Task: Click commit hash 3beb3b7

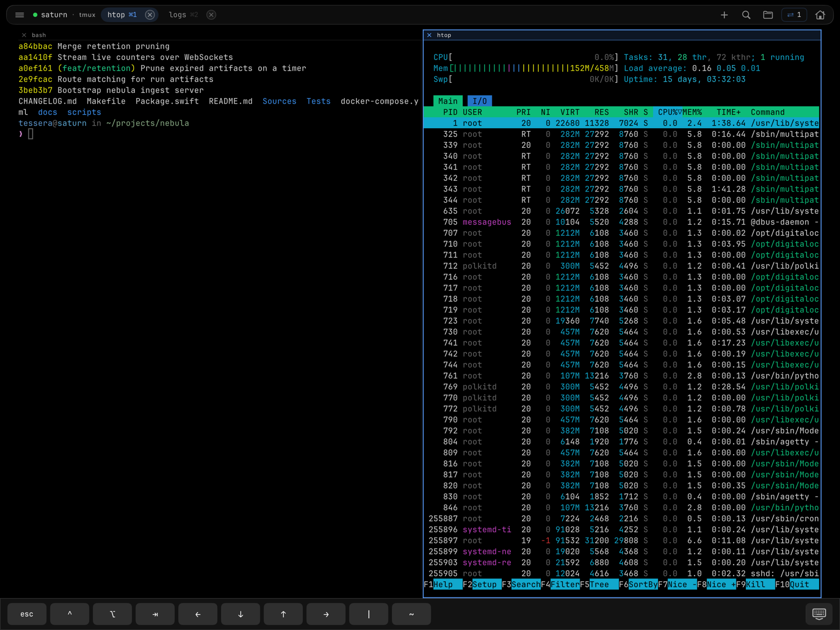Action: coord(35,90)
